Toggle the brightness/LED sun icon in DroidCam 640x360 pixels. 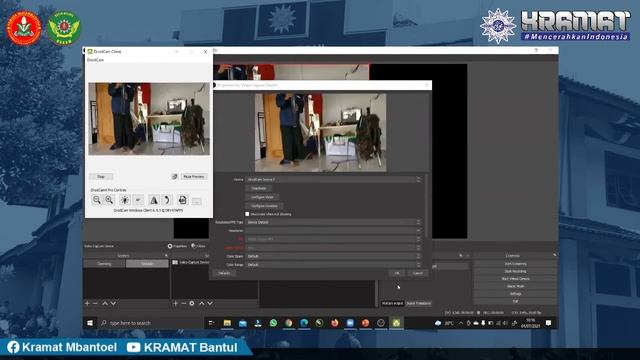pyautogui.click(x=124, y=200)
